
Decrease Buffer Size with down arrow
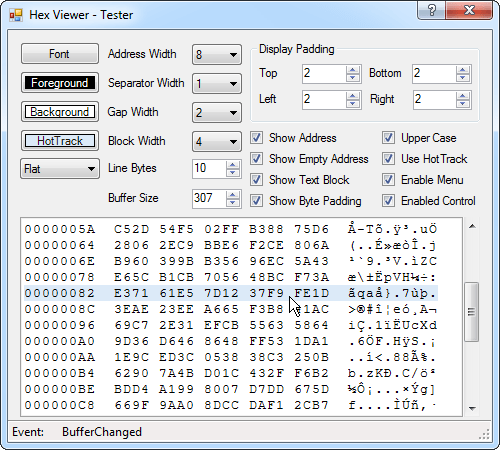coord(233,202)
